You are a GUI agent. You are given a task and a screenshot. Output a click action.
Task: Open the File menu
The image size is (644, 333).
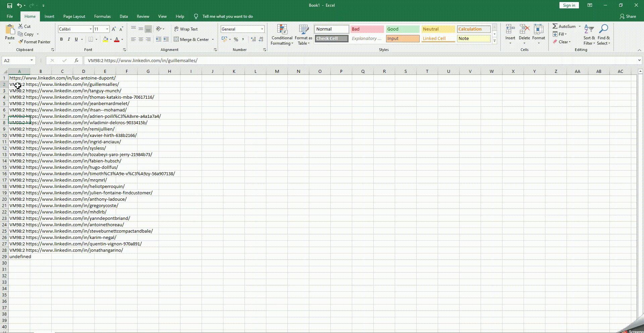pyautogui.click(x=10, y=16)
